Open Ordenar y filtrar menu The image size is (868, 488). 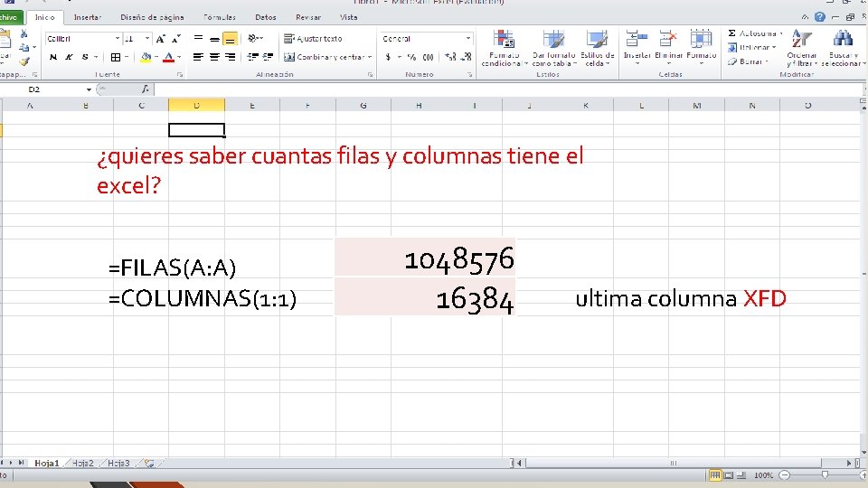point(802,49)
